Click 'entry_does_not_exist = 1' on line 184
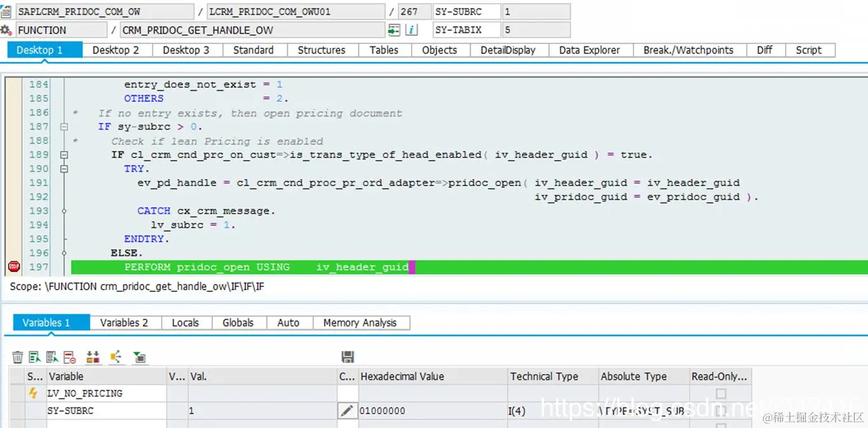The image size is (868, 428). pos(203,84)
